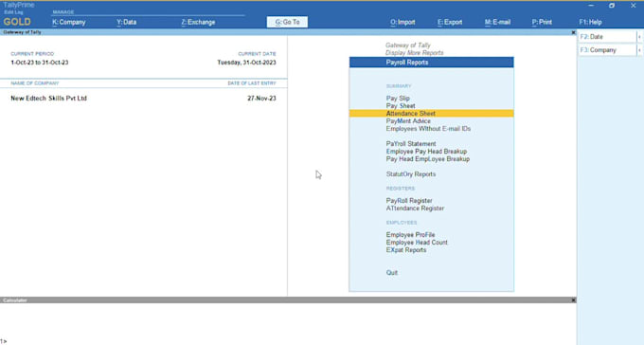644x345 pixels.
Task: Click the G: Go To button
Action: pos(287,22)
